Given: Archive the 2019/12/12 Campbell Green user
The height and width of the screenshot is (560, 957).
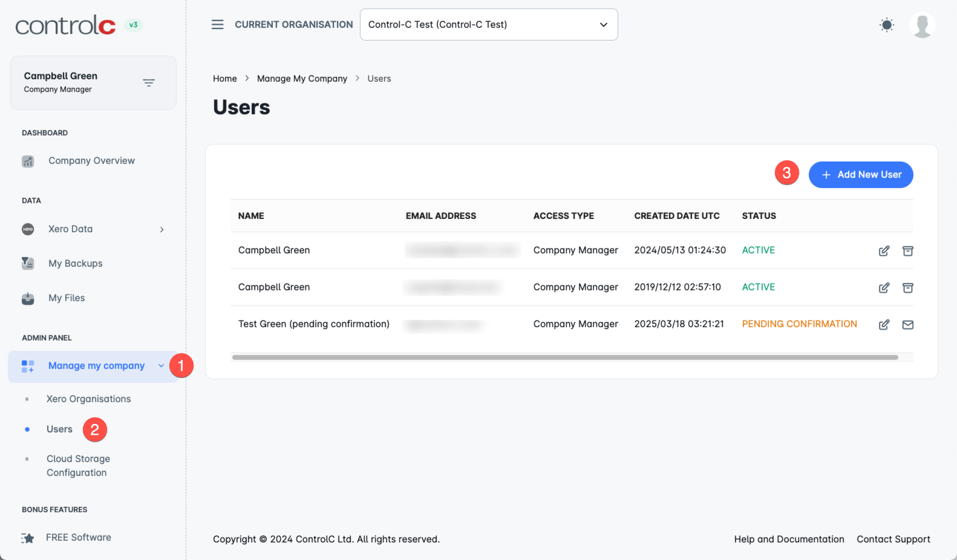Looking at the screenshot, I should tap(908, 287).
